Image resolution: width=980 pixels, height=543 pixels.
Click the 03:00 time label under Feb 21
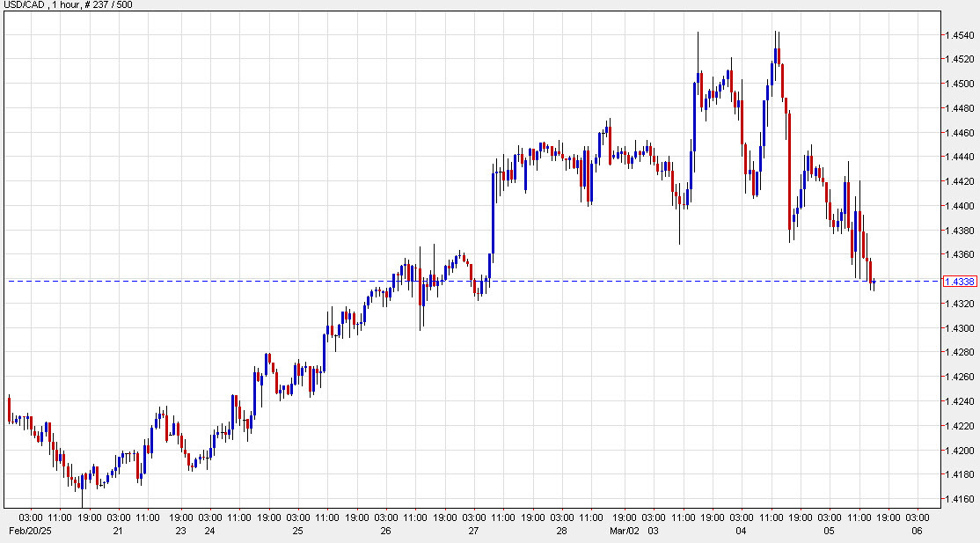tap(117, 519)
